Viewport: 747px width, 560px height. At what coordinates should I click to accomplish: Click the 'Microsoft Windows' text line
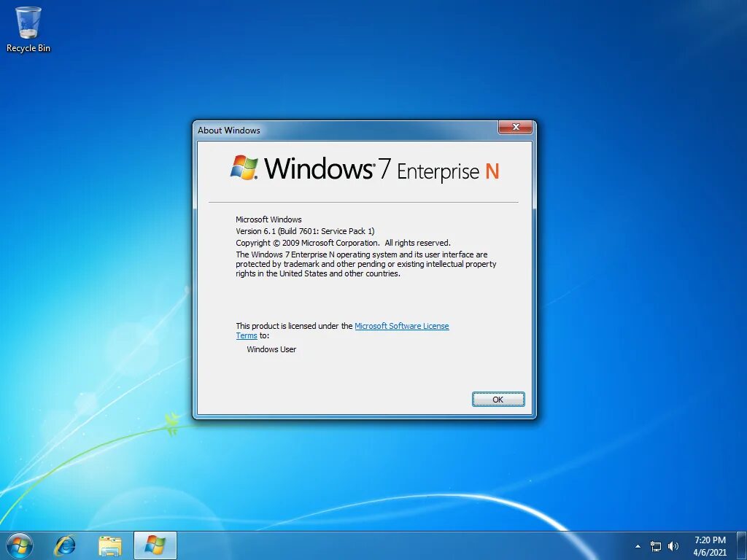[268, 219]
